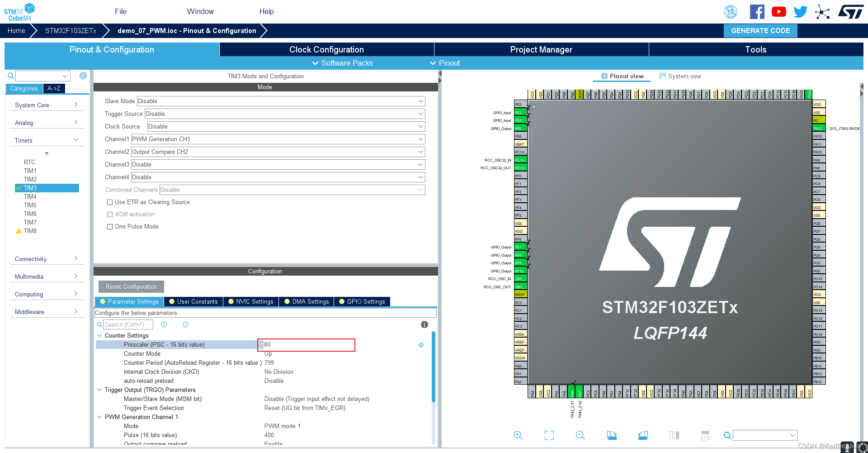Open the Twitter bird icon link
This screenshot has width=868, height=453.
(800, 12)
